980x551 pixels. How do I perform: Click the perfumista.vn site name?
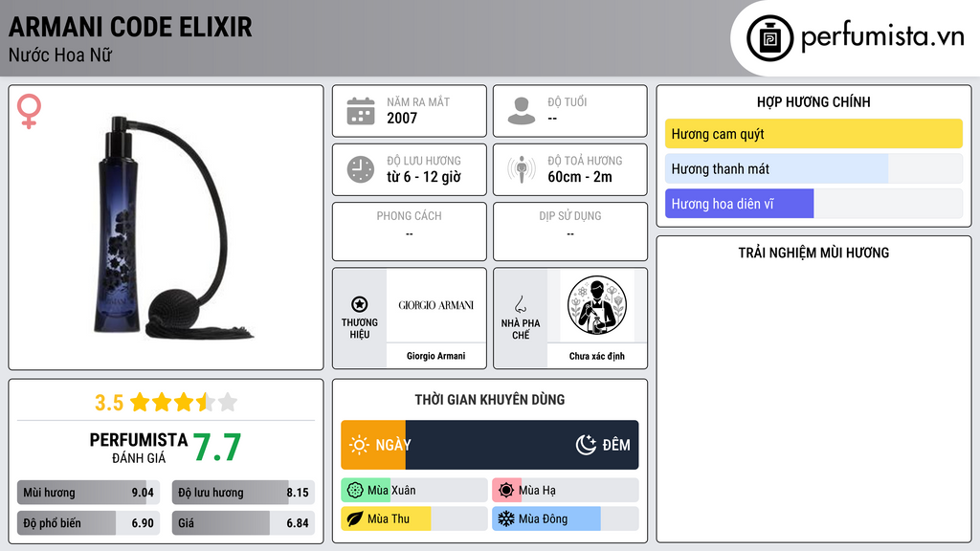(x=882, y=37)
